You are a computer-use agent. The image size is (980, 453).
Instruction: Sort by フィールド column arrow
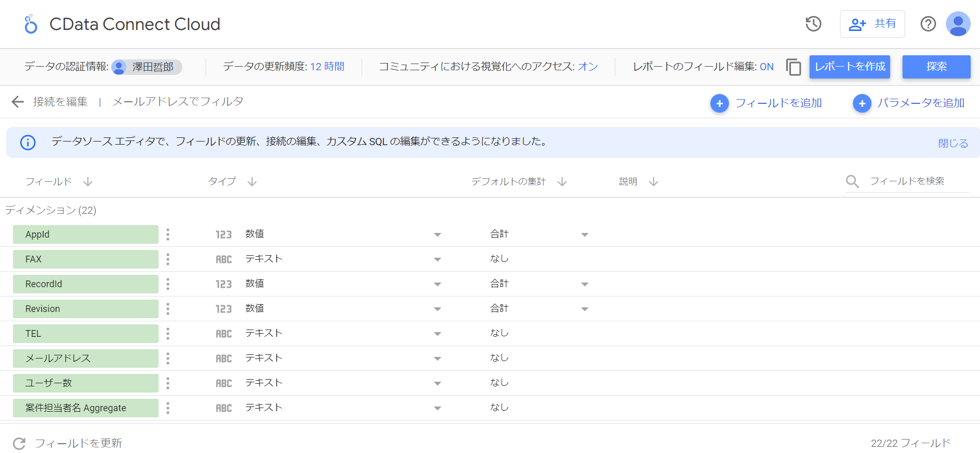coord(88,182)
